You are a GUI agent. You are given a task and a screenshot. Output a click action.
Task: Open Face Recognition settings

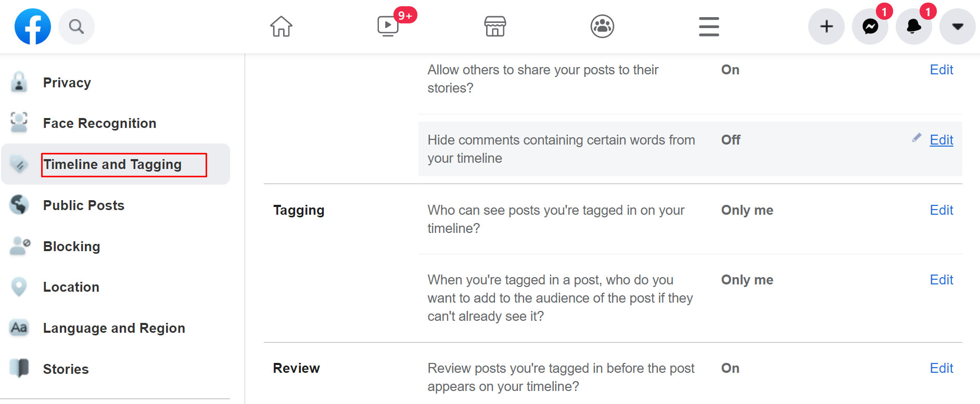pyautogui.click(x=99, y=123)
